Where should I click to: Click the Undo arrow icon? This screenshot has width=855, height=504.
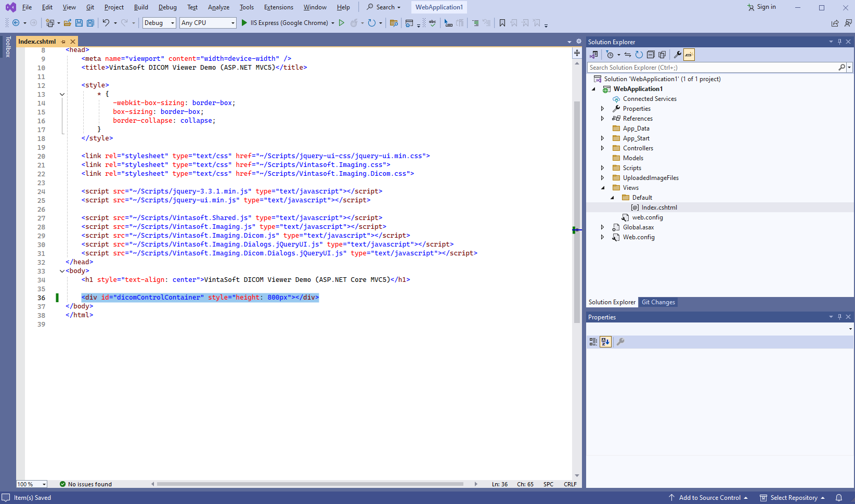106,23
